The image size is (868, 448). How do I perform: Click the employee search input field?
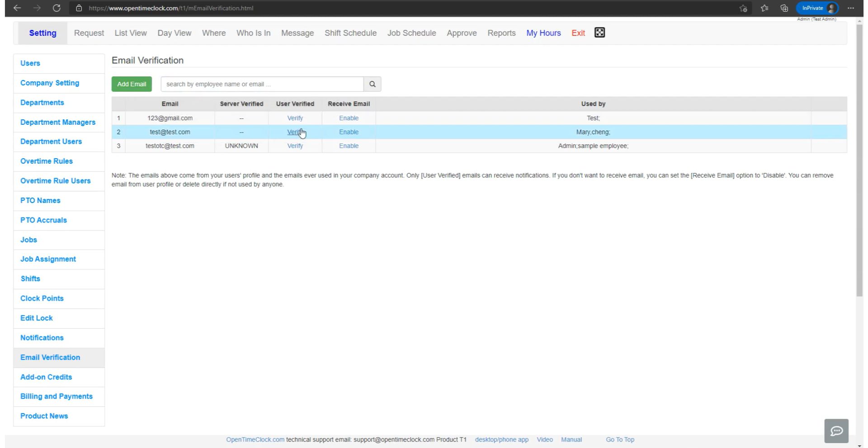[x=261, y=84]
